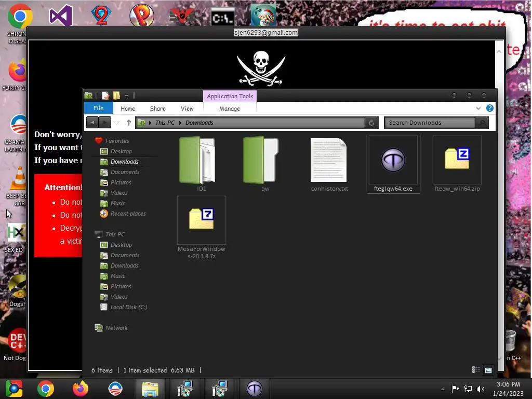Screen dimensions: 532x399
Task: Click Downloads in the address breadcrumb
Action: [199, 123]
